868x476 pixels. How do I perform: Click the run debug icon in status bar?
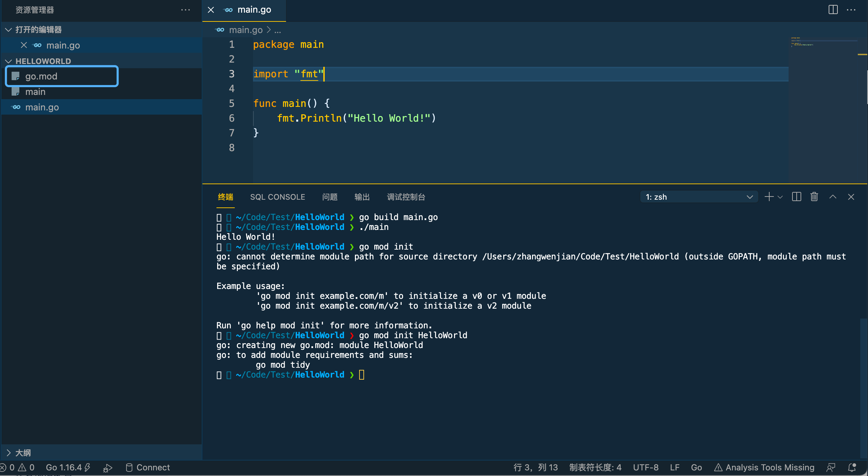[108, 468]
